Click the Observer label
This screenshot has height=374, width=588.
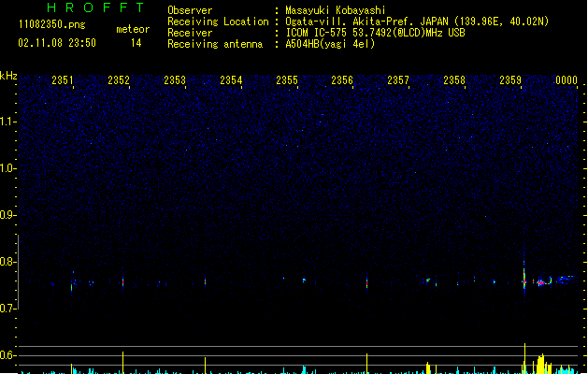click(x=190, y=10)
